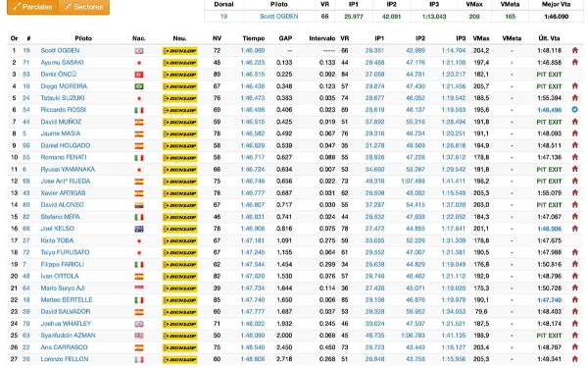
Task: Open rider Stefano NEPA link
Action: pos(61,217)
